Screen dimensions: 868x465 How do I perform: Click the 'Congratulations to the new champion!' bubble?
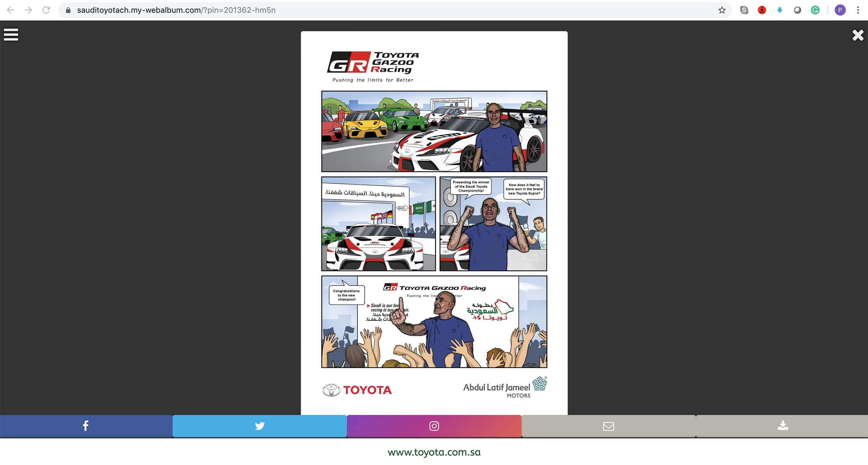click(x=346, y=295)
